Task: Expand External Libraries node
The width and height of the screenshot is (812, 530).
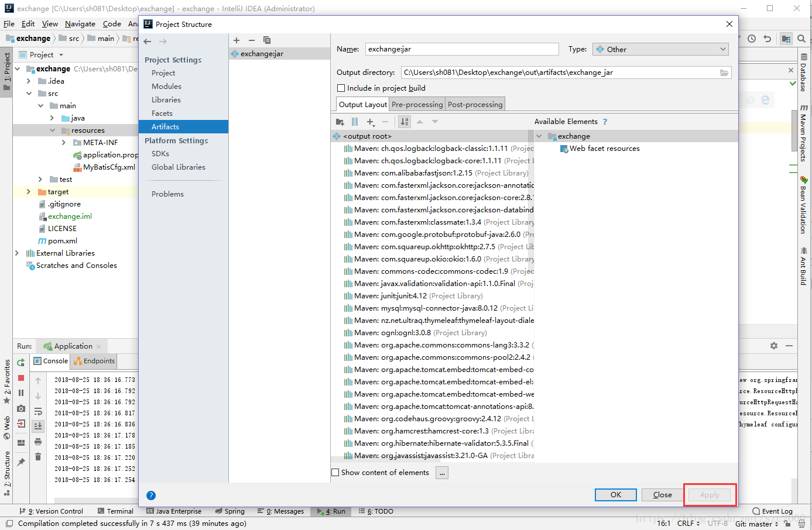Action: [17, 253]
